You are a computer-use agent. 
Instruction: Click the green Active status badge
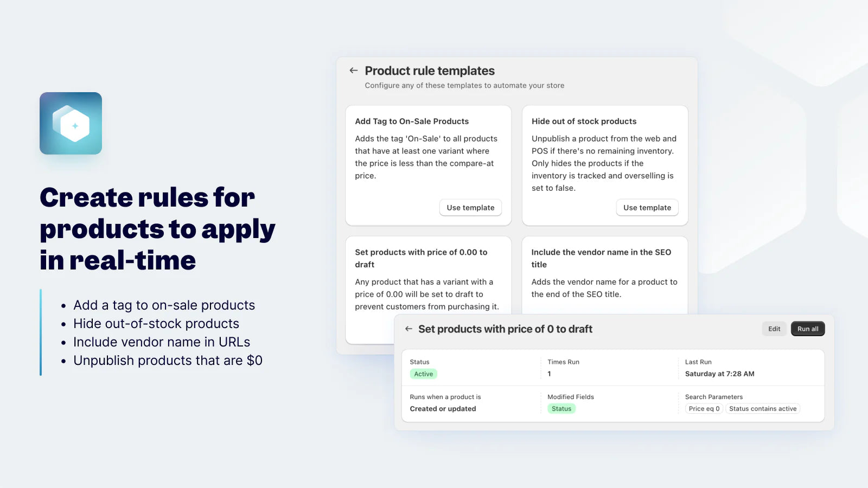[x=423, y=374]
